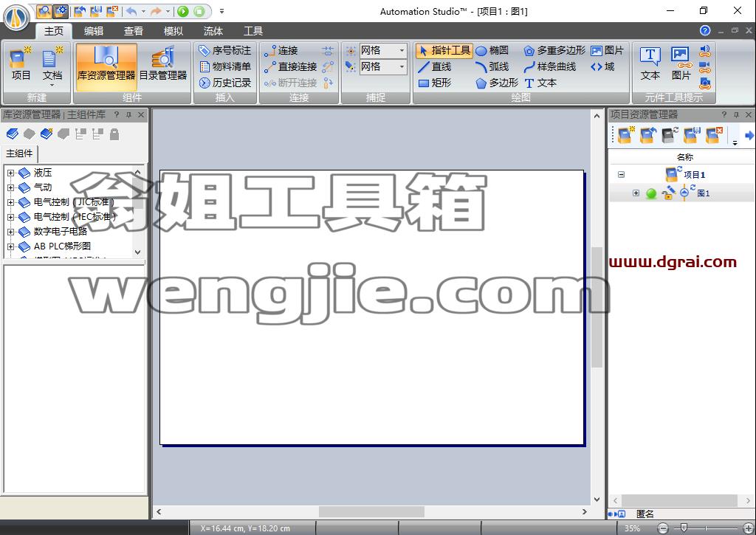The width and height of the screenshot is (756, 535).
Task: Switch to the 工具 ribbon tab
Action: click(253, 31)
